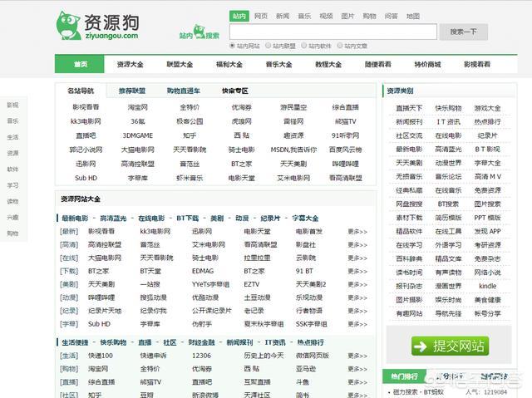532x398 pixels.
Task: Click 影视 in the left sidebar
Action: pyautogui.click(x=13, y=105)
